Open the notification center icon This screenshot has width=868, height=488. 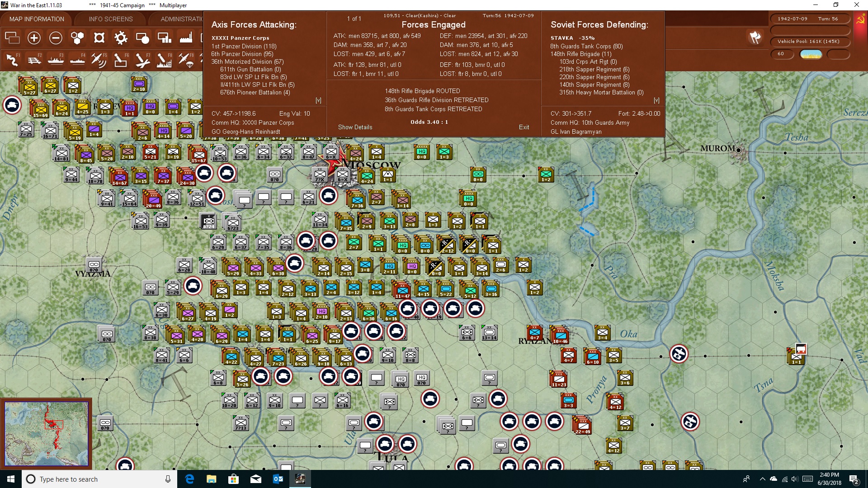pyautogui.click(x=854, y=479)
